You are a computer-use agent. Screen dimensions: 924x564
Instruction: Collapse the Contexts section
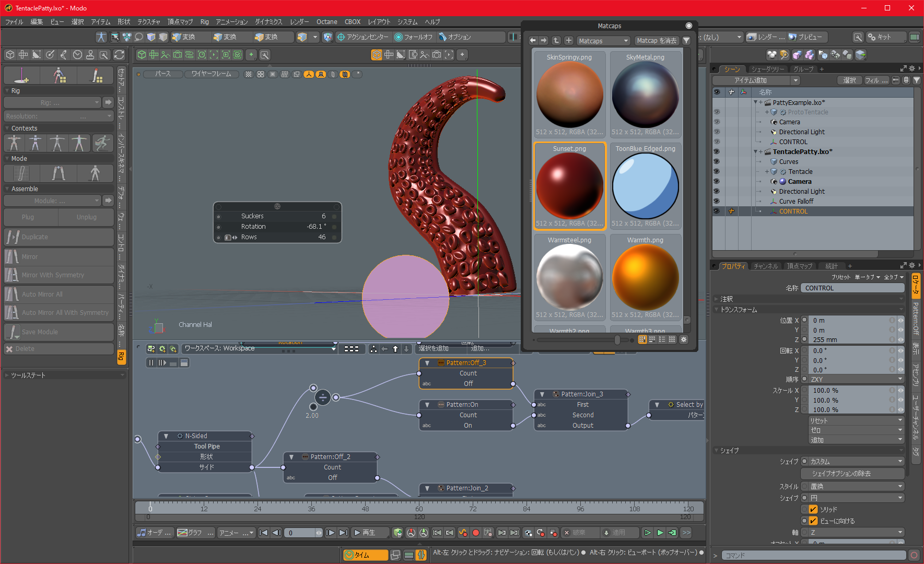point(7,128)
